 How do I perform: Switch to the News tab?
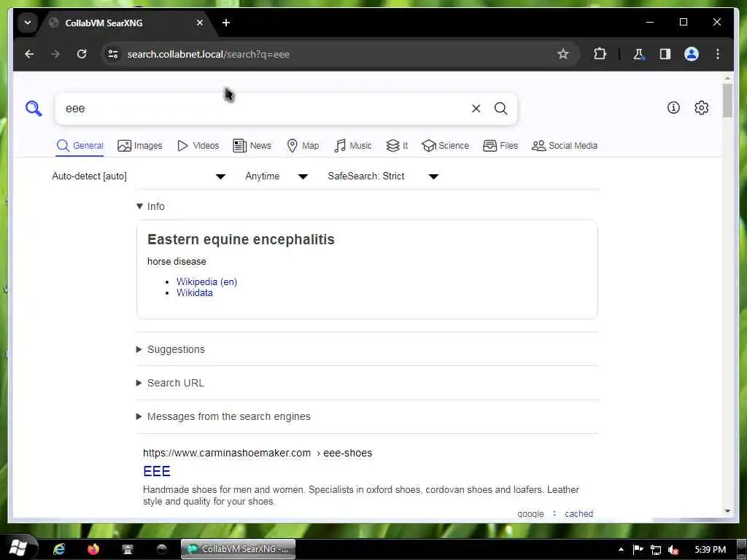coord(252,146)
